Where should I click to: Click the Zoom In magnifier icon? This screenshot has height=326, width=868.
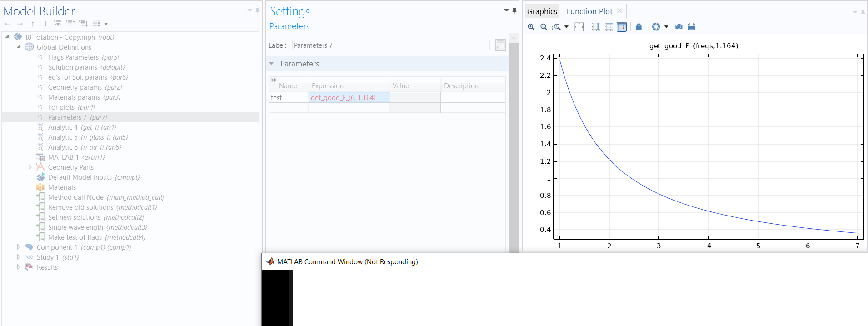pos(531,27)
